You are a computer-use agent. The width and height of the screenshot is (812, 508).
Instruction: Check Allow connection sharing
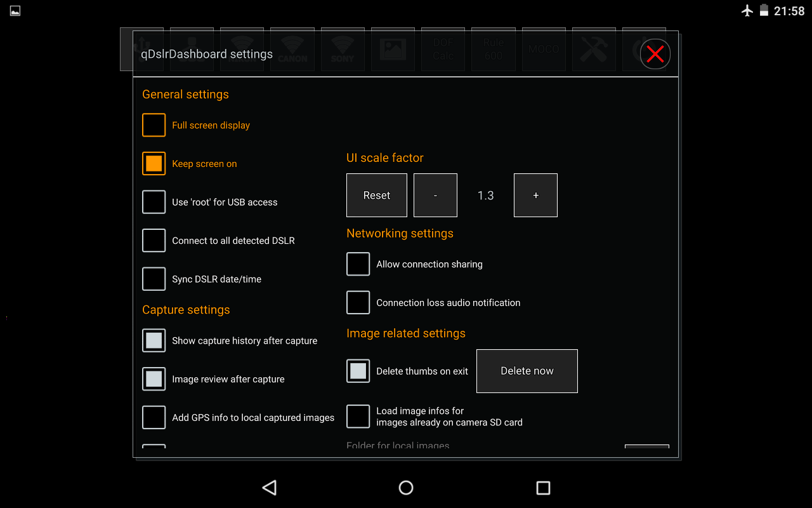[358, 264]
